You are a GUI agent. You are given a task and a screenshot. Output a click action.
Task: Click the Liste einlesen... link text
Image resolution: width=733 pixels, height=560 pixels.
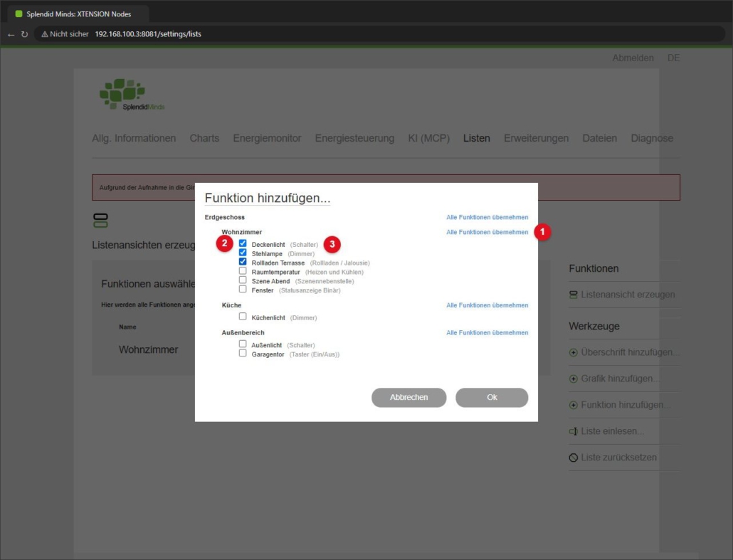(613, 431)
